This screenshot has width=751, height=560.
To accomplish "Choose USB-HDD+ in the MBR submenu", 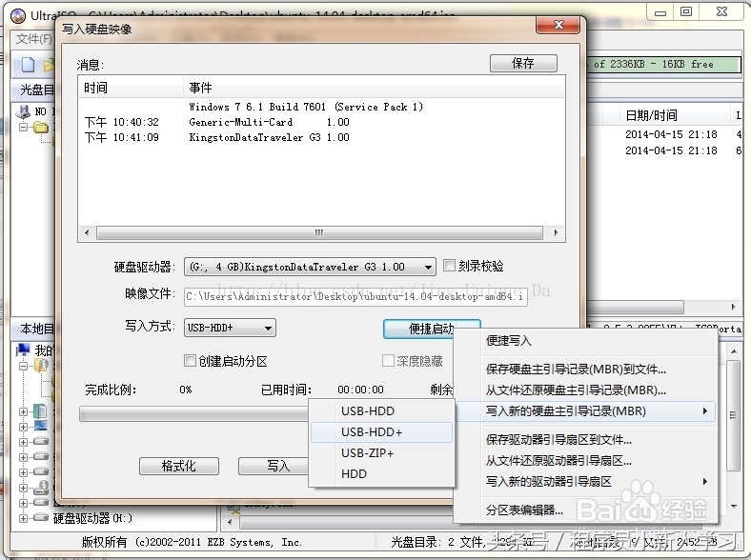I will (x=381, y=432).
